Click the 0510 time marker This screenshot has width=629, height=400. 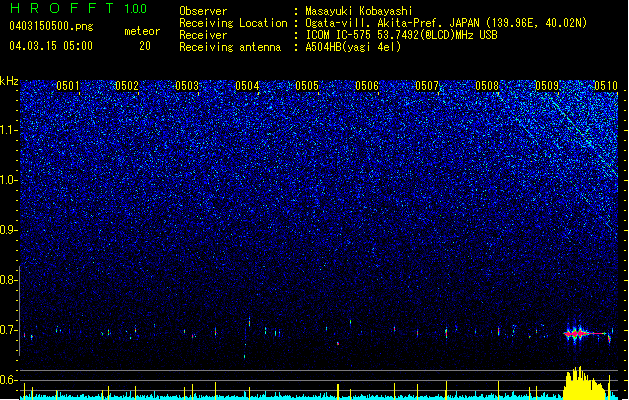pyautogui.click(x=605, y=86)
